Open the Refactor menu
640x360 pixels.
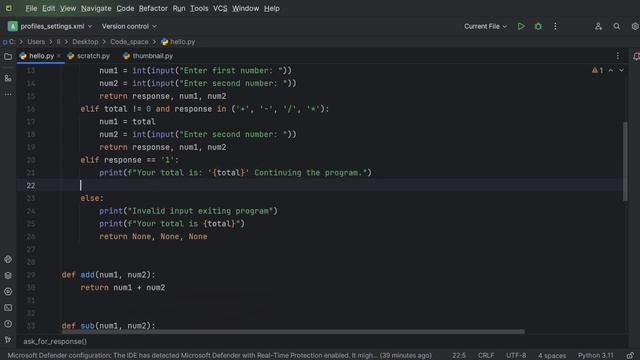[x=153, y=8]
